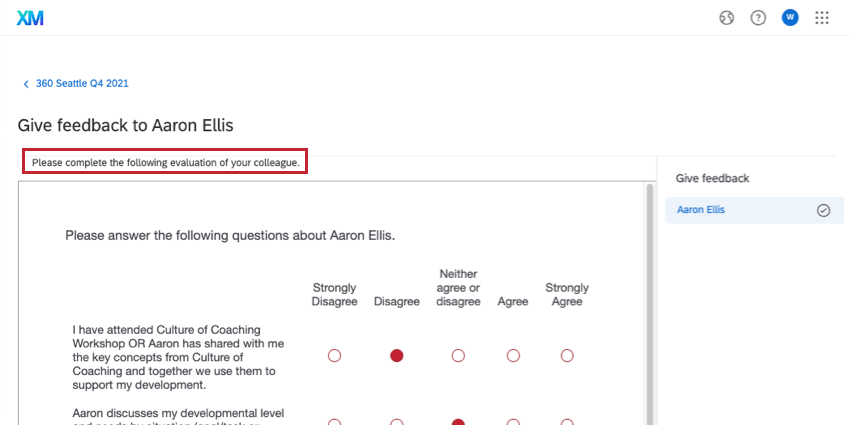
Task: Go back to 360 Seattle Q4 2021
Action: click(x=82, y=84)
